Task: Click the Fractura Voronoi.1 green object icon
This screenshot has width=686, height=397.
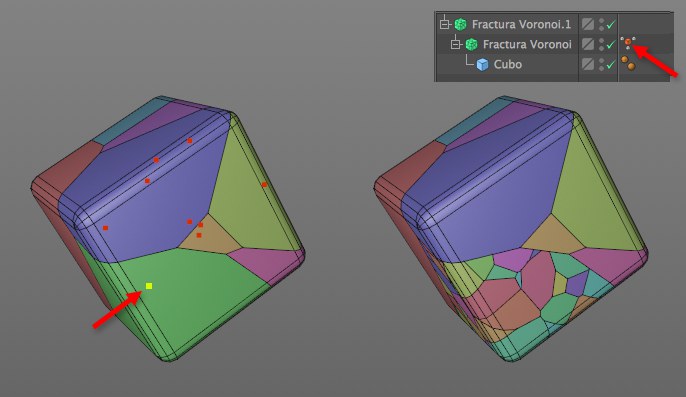Action: 460,24
